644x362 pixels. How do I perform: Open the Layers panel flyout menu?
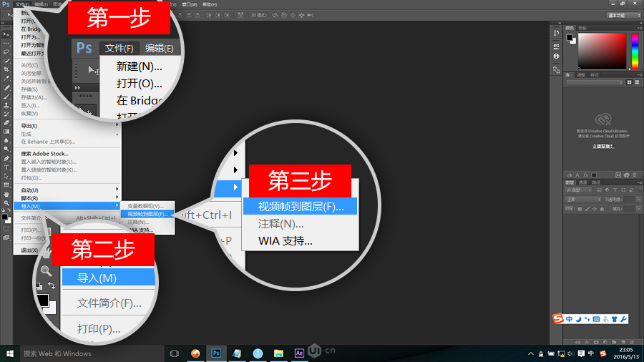[640, 182]
